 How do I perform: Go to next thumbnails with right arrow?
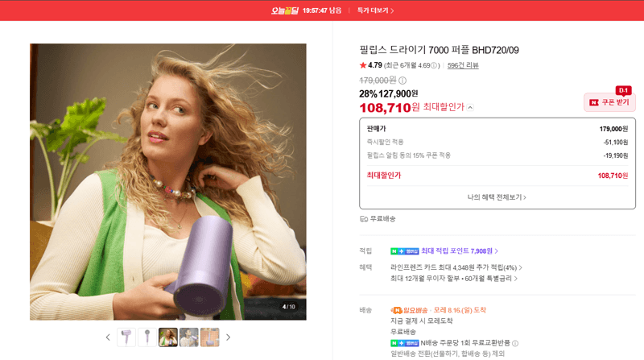click(x=229, y=337)
